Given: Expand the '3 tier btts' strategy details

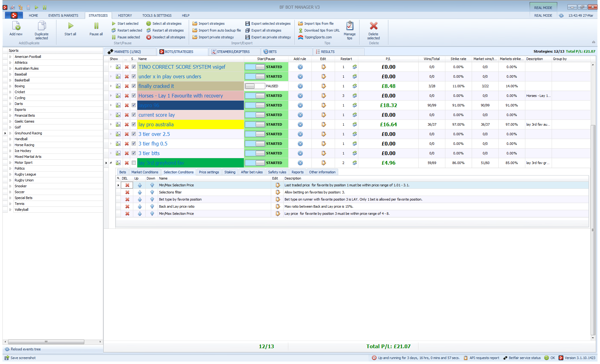Looking at the screenshot, I should point(111,153).
